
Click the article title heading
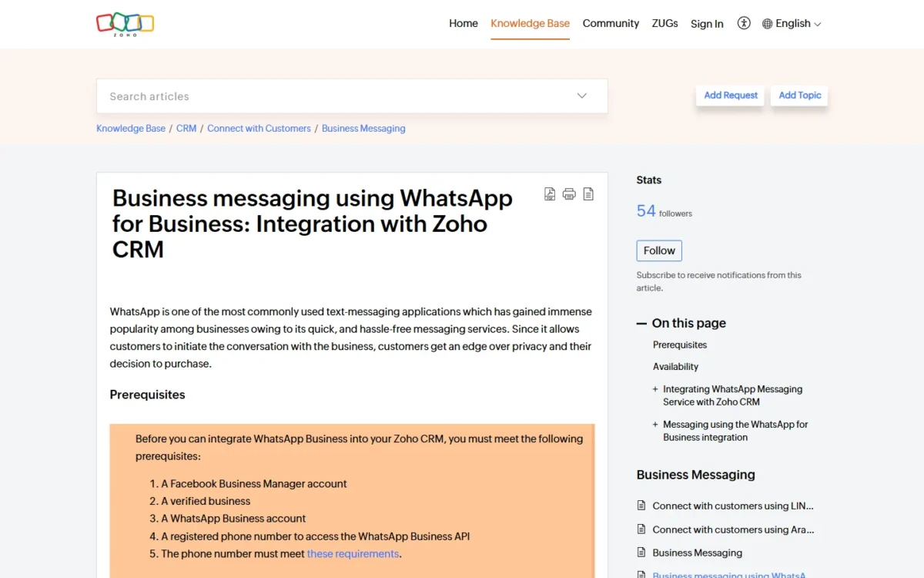(x=313, y=223)
